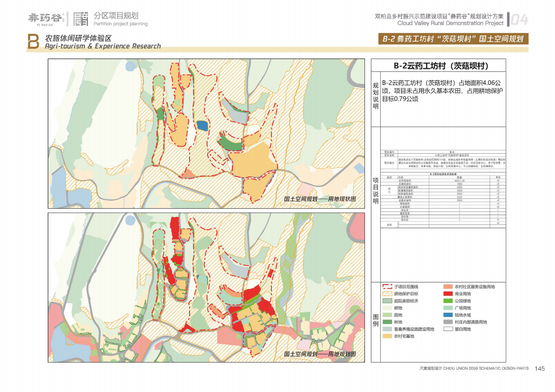Click the brown B-2 彝药工坊村 title banner
555x392 pixels.
pos(453,39)
